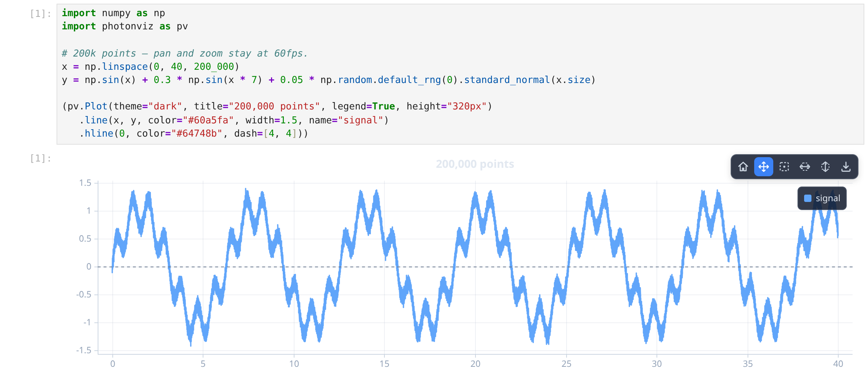Click the x-axis label 10
868x387 pixels.
pos(294,364)
